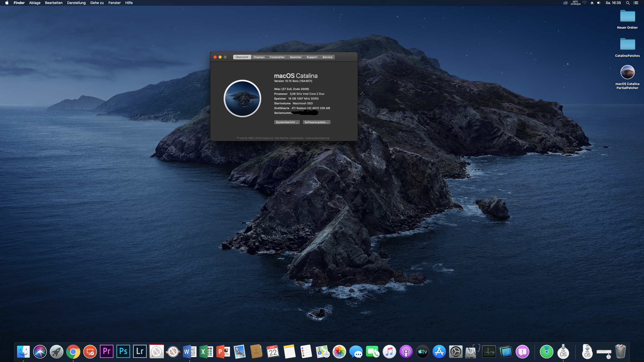The image size is (644, 362).
Task: Open Darstellung menu in menu bar
Action: [76, 3]
